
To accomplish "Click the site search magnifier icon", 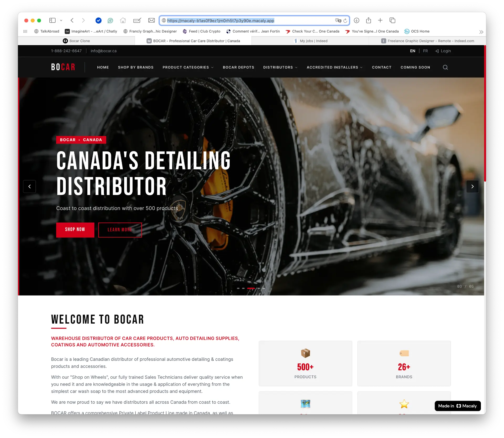I will pos(445,67).
